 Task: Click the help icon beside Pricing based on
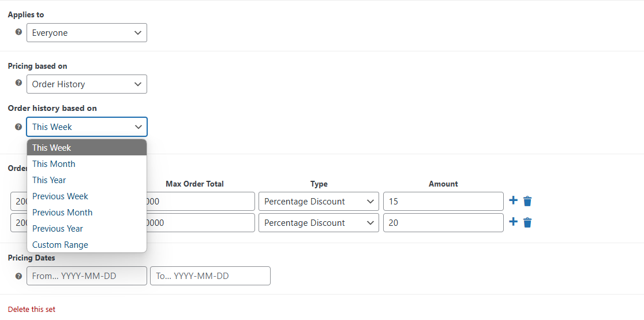click(x=18, y=83)
